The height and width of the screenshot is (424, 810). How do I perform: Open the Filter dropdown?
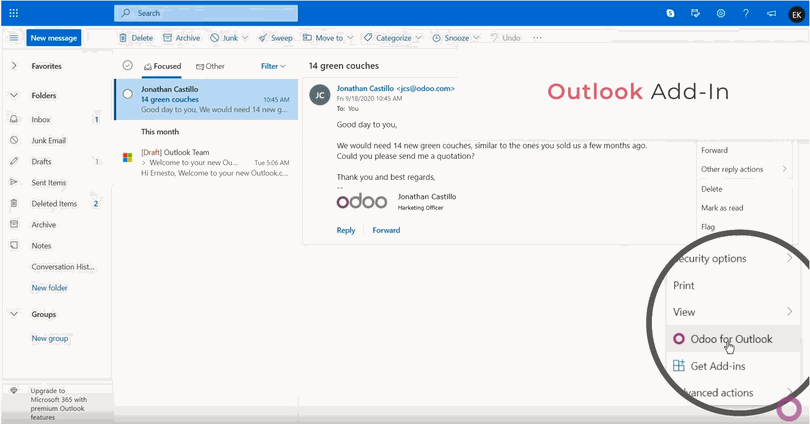tap(273, 66)
